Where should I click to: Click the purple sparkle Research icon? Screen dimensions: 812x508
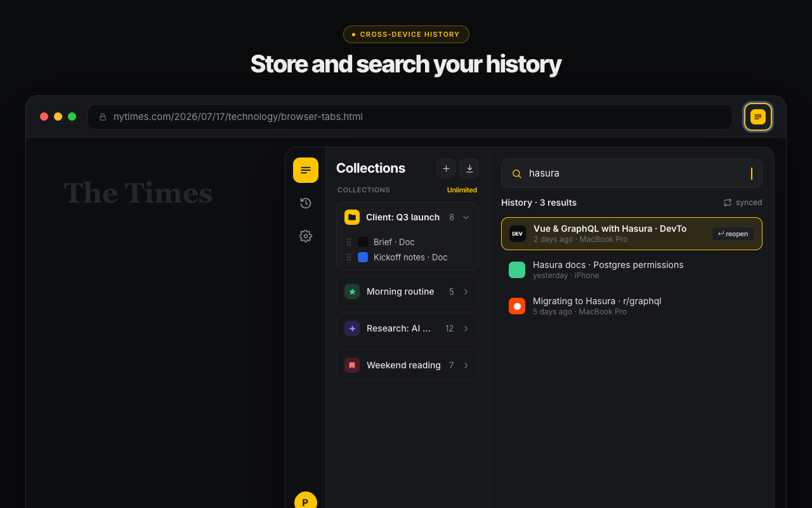(352, 328)
